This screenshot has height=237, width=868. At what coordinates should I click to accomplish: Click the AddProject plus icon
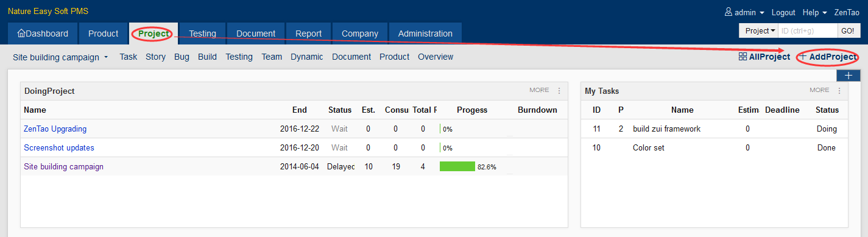click(802, 57)
